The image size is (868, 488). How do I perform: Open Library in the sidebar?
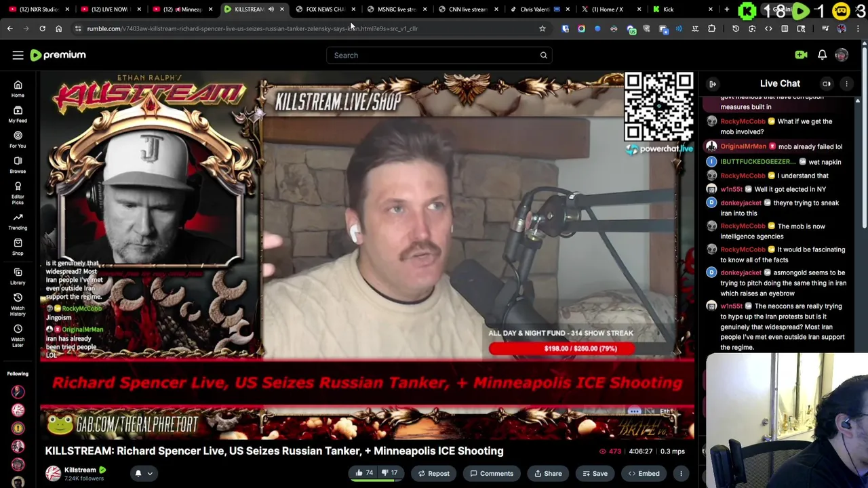coord(18,276)
